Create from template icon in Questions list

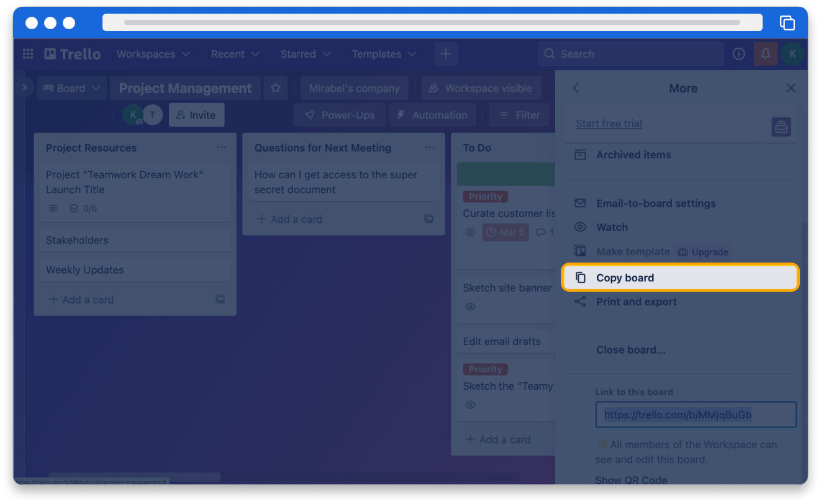click(x=429, y=218)
